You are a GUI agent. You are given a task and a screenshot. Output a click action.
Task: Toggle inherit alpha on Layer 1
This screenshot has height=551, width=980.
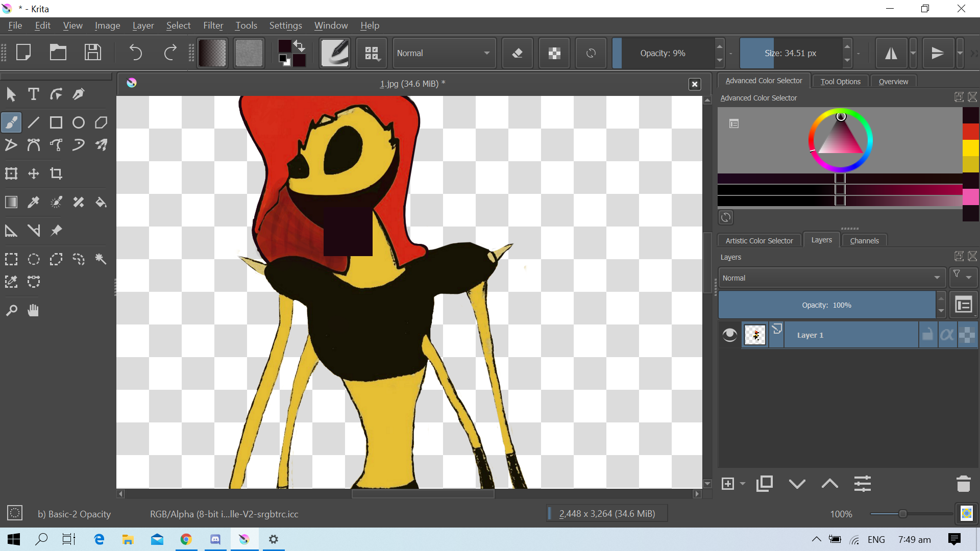tap(947, 335)
